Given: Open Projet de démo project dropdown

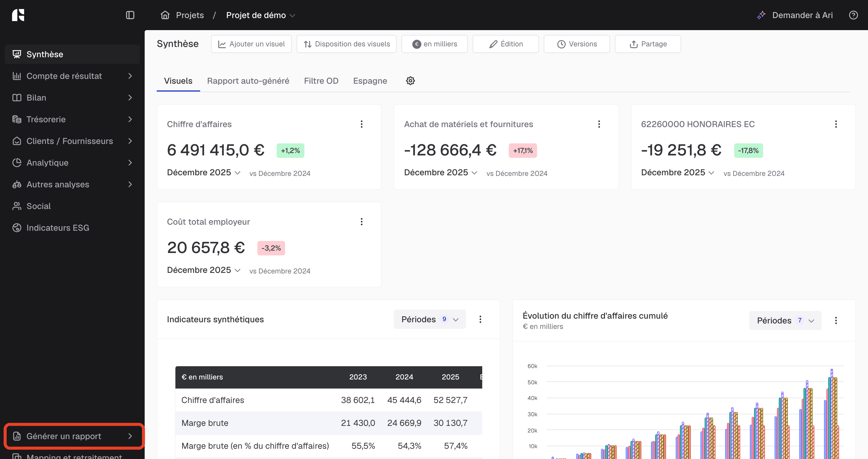Looking at the screenshot, I should tap(260, 15).
